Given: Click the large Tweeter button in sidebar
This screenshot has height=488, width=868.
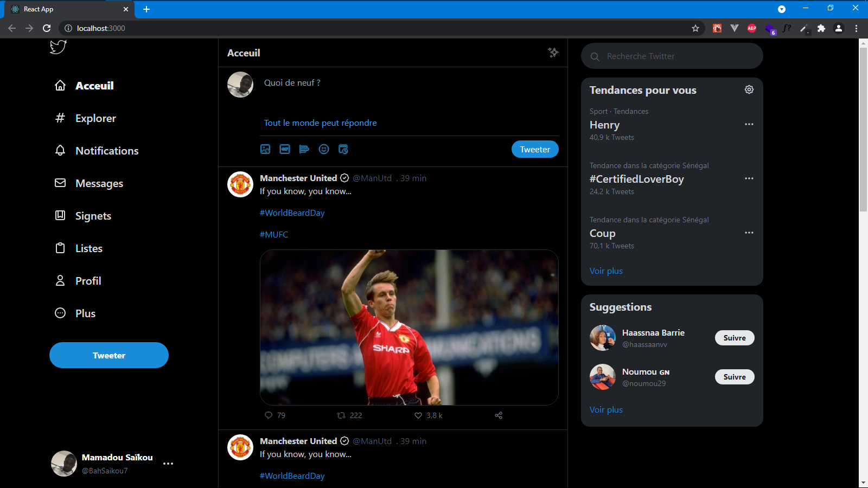Looking at the screenshot, I should tap(109, 355).
